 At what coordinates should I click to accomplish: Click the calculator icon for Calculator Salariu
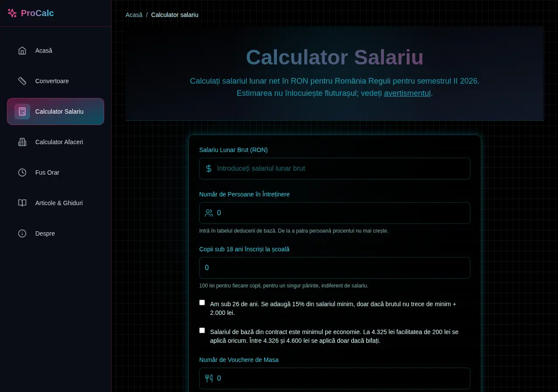[22, 112]
